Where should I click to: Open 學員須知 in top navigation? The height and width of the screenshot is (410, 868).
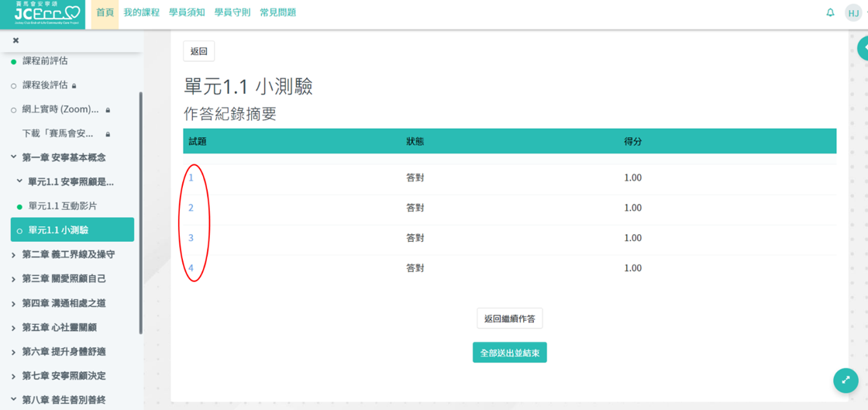click(187, 12)
